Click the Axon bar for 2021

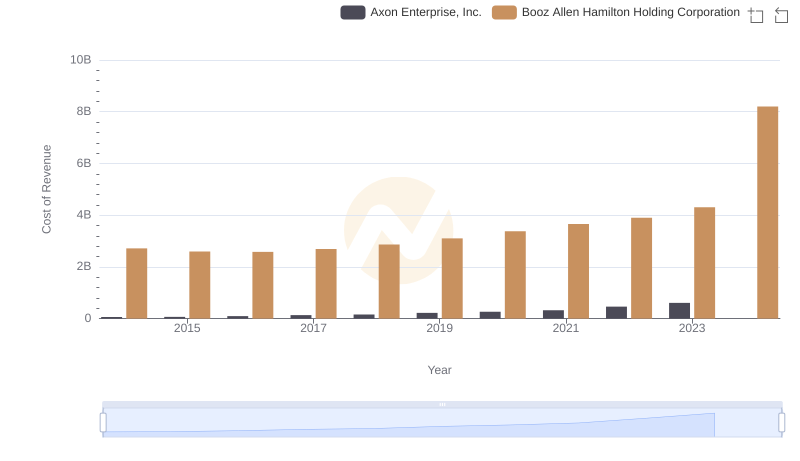click(553, 314)
